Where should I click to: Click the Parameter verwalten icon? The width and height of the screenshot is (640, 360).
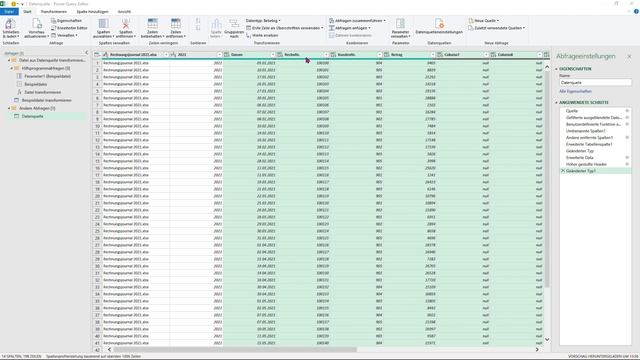(400, 24)
